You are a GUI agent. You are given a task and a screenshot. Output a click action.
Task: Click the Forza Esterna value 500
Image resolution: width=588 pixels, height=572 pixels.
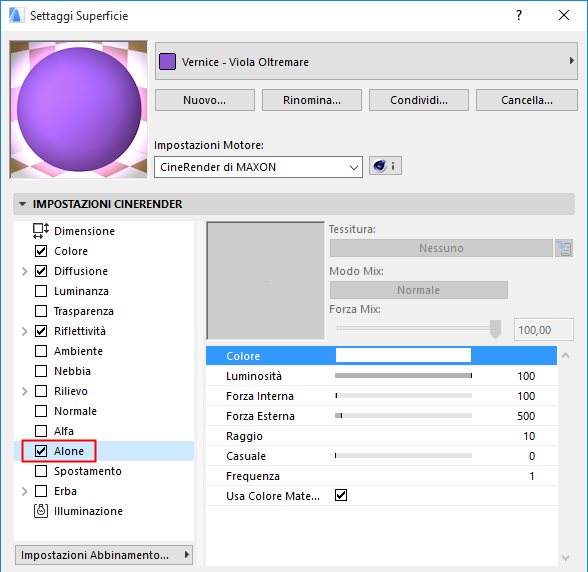point(526,416)
